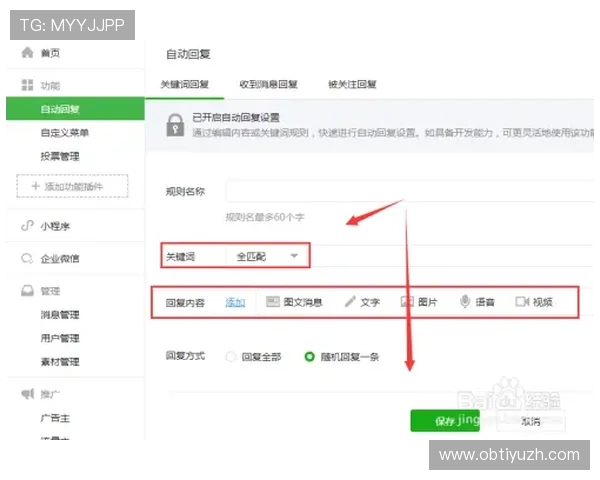
Task: Click the 小程序 sidebar label
Action: coord(55,226)
